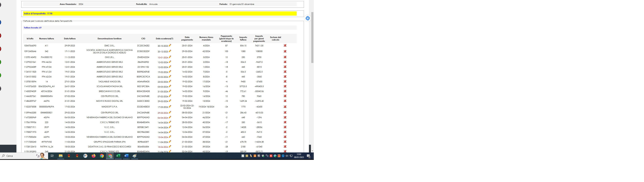Toggle exclusion red X for DMC S.R.L. row
Image resolution: width=644 pixels, height=182 pixels.
[285, 45]
